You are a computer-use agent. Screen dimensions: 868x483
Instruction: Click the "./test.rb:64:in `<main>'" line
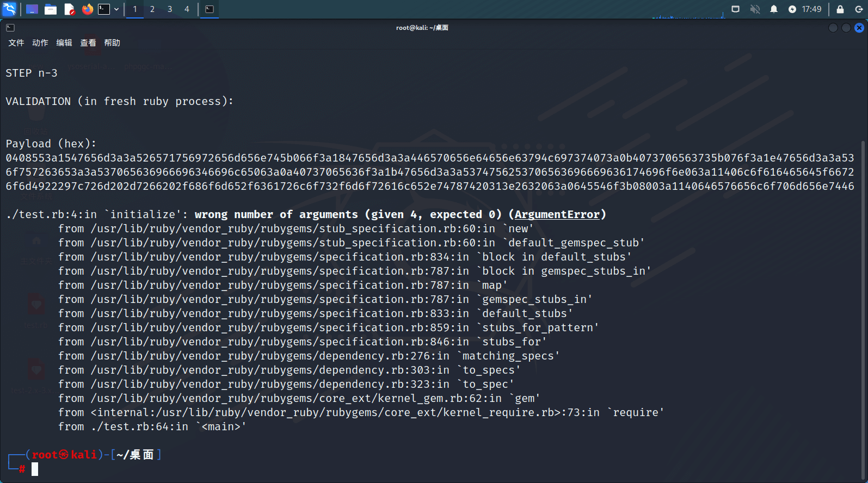152,426
